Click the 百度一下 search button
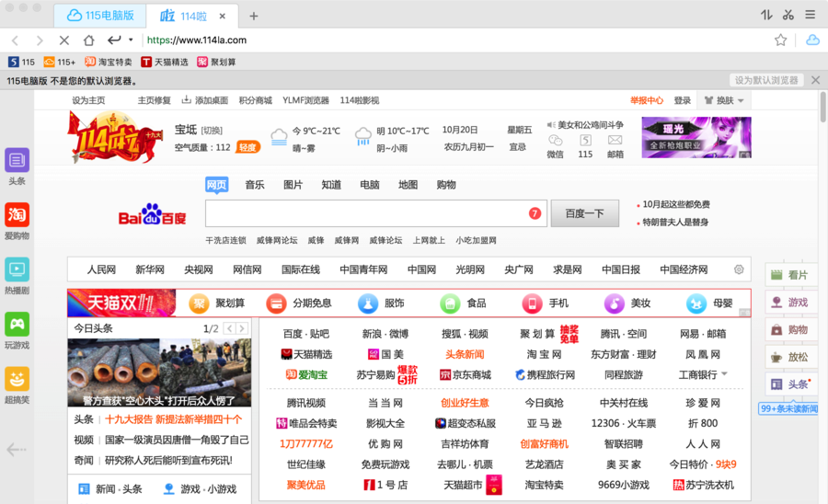The height and width of the screenshot is (504, 828). click(x=584, y=213)
